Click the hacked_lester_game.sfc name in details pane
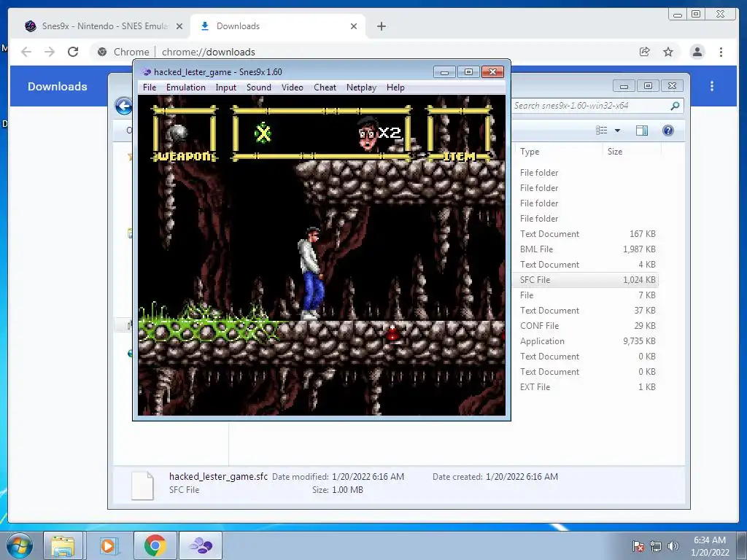Viewport: 747px width, 560px height. 218,476
